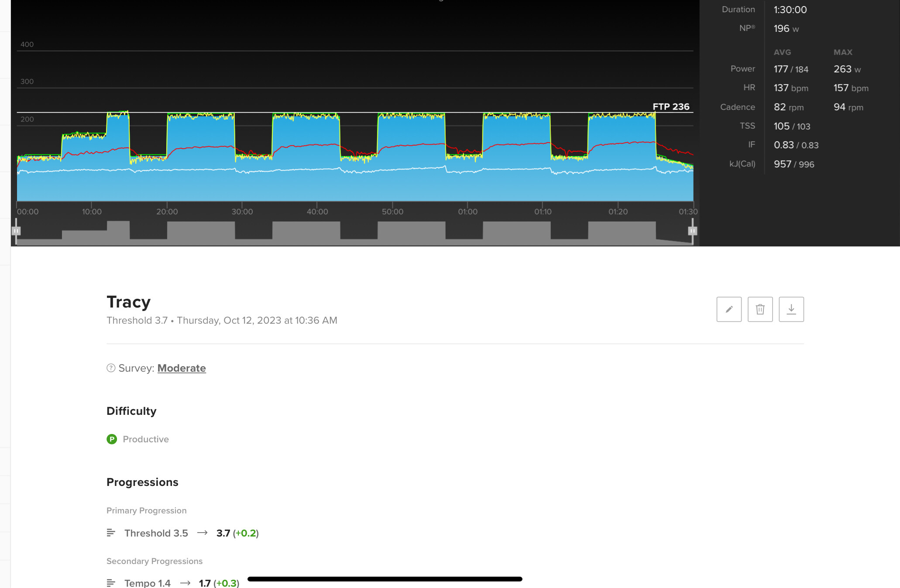900x588 pixels.
Task: Click the Tracy workout title
Action: click(x=129, y=302)
